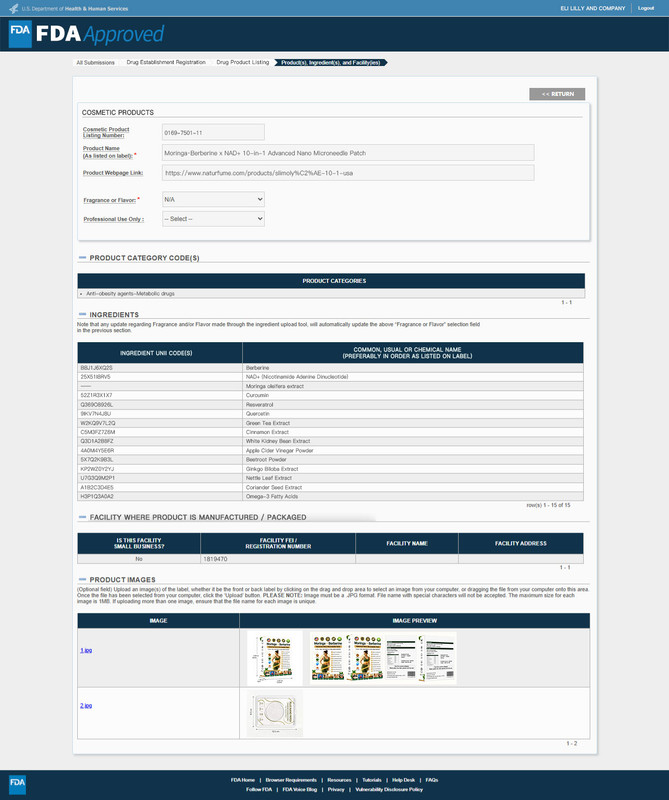Collapse the Product Images section
Image resolution: width=669 pixels, height=800 pixels.
82,579
